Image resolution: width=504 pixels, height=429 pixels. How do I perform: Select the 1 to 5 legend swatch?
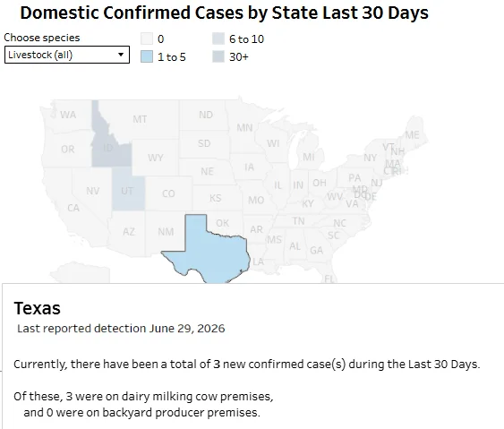coord(147,57)
